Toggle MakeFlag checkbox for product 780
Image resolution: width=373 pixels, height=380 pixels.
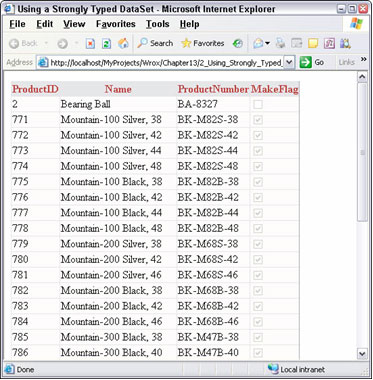[x=258, y=259]
